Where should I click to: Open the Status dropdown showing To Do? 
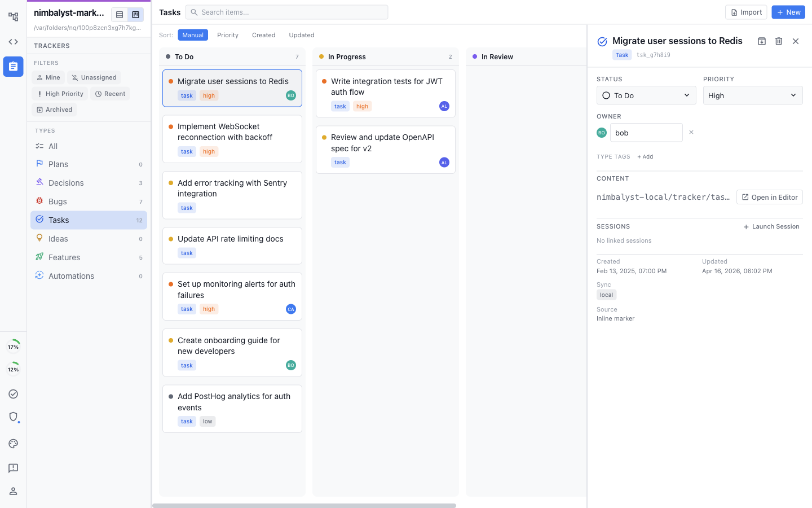point(646,95)
